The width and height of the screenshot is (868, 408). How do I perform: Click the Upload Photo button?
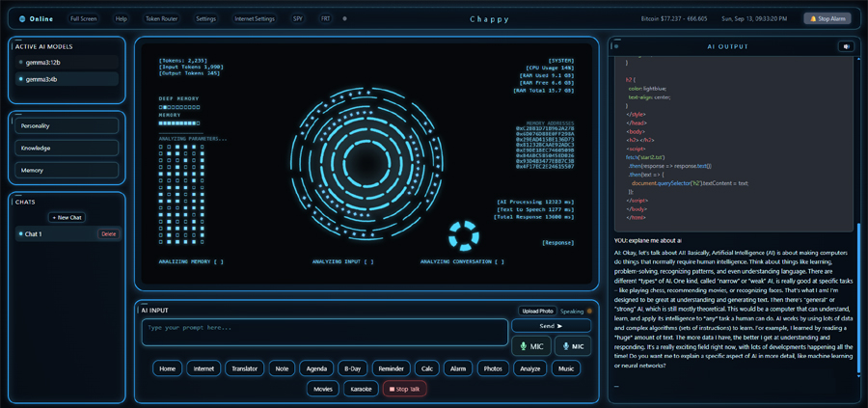(x=537, y=312)
